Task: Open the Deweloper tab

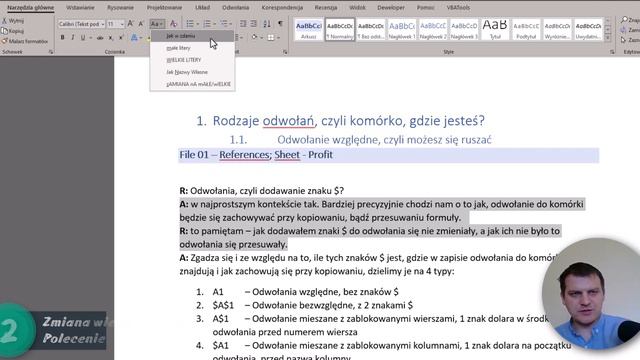Action: point(391,7)
